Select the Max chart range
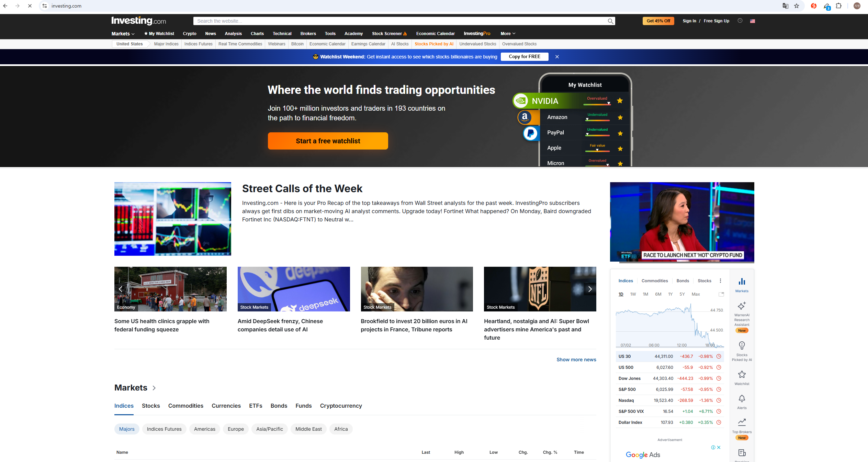This screenshot has width=868, height=462. [x=696, y=294]
